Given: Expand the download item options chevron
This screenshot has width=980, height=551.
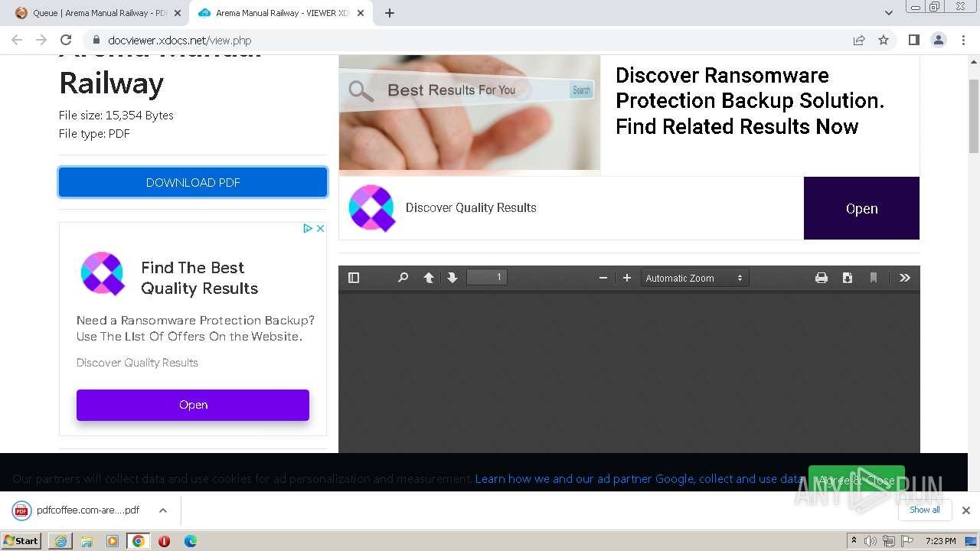Looking at the screenshot, I should click(162, 510).
